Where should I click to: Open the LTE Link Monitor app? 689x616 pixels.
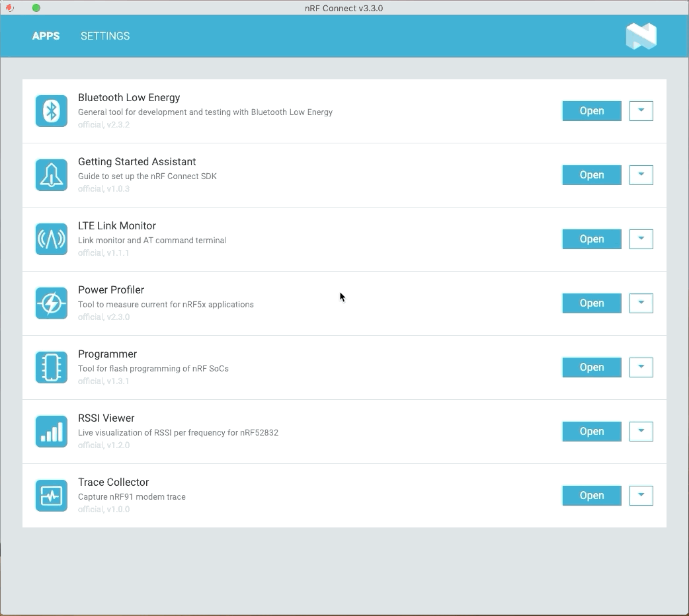click(591, 239)
